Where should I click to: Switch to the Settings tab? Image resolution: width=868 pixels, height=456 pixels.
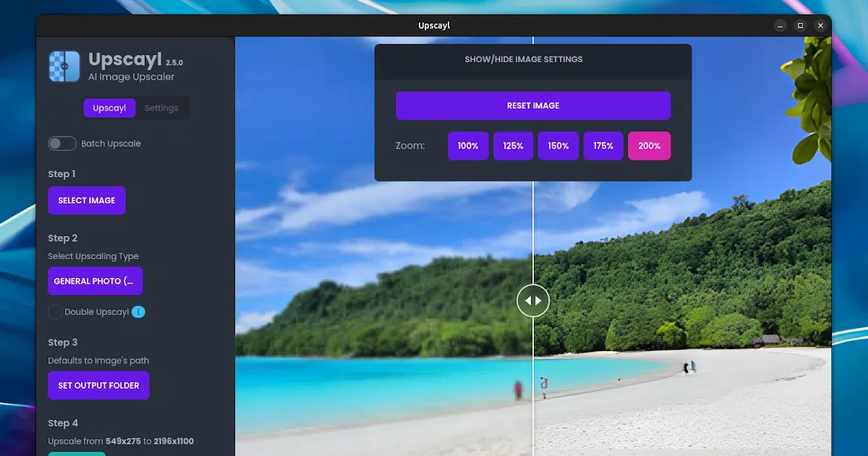pyautogui.click(x=161, y=108)
